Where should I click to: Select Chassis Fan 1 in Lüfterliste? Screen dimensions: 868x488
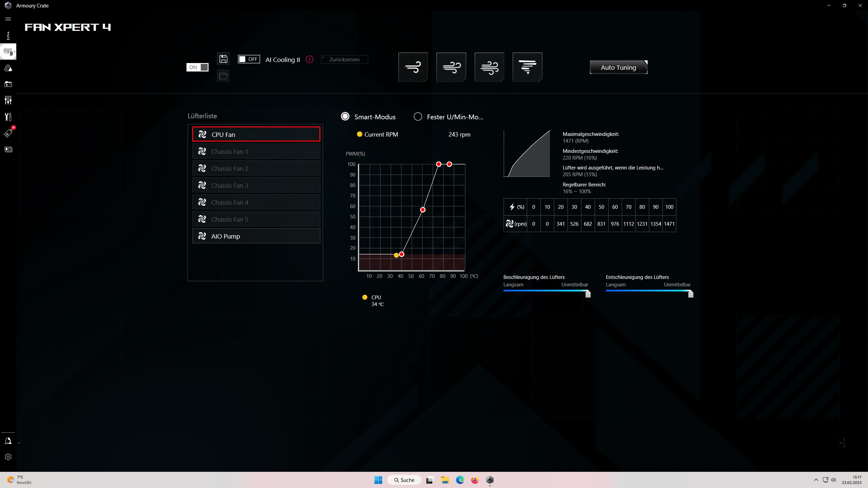coord(256,151)
